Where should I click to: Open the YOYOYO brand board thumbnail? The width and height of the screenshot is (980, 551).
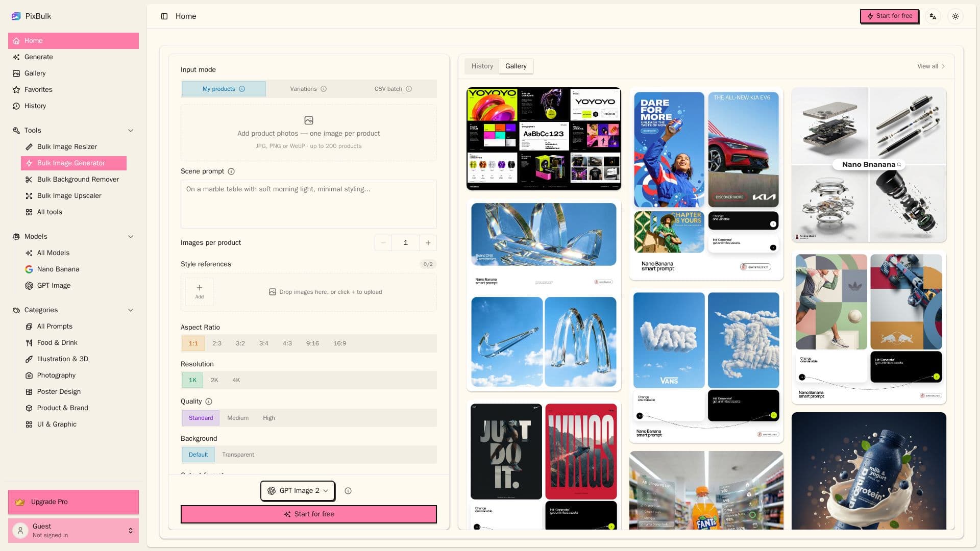coord(544,139)
